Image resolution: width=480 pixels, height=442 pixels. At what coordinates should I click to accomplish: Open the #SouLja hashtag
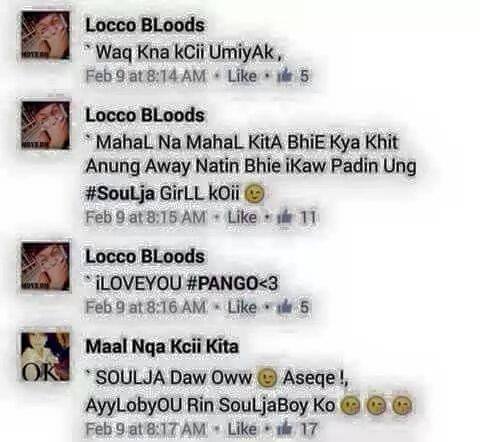pos(120,194)
